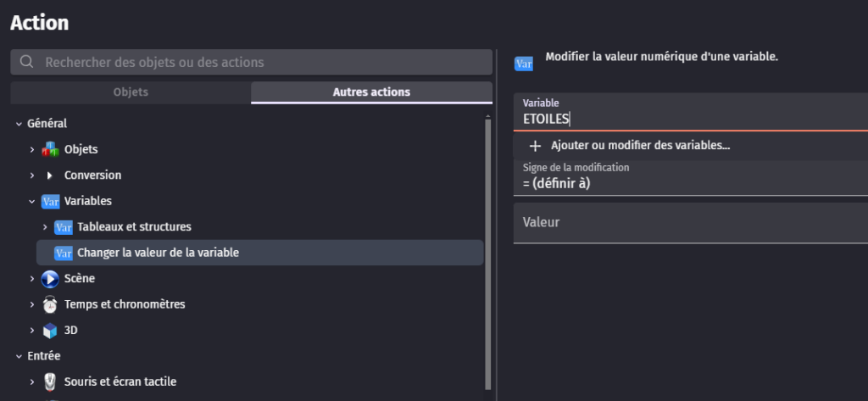Click the Scène play icon
868x401 pixels.
(x=50, y=279)
